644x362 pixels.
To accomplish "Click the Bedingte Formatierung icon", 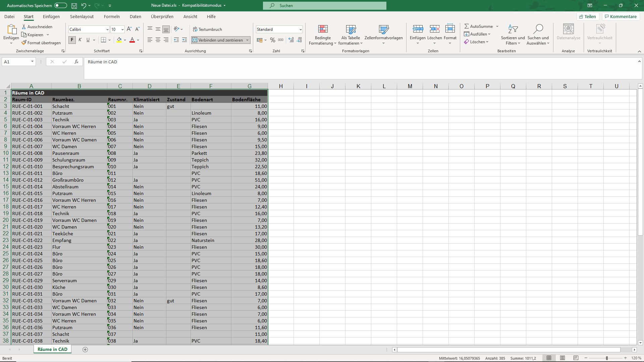I will (x=323, y=29).
